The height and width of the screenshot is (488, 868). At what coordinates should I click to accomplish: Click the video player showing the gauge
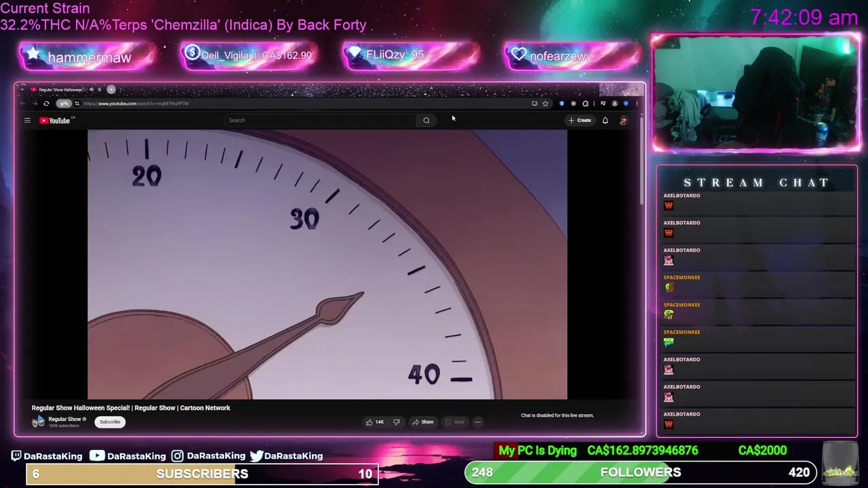[327, 264]
